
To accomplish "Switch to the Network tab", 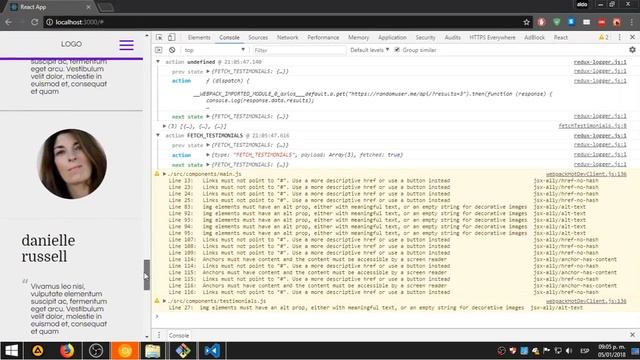I will (x=287, y=37).
